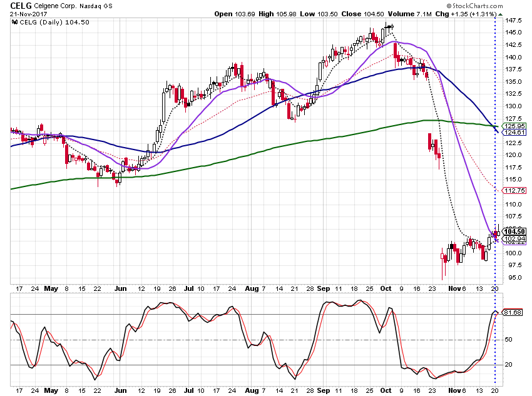Open the StockCharts.com attribution text

474,6
